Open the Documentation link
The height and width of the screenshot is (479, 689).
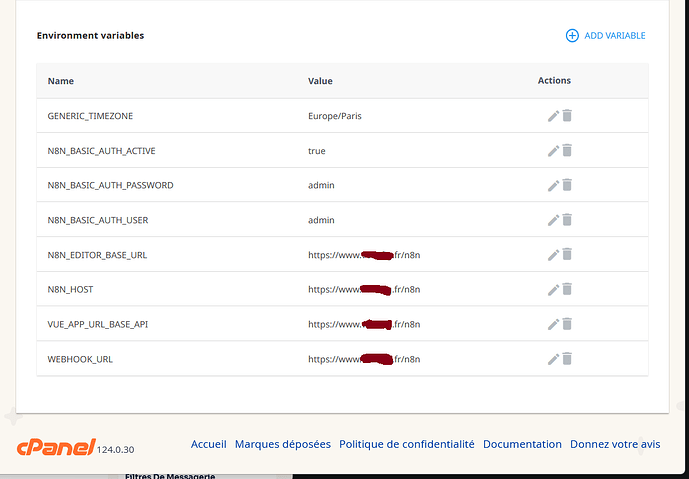(x=522, y=444)
